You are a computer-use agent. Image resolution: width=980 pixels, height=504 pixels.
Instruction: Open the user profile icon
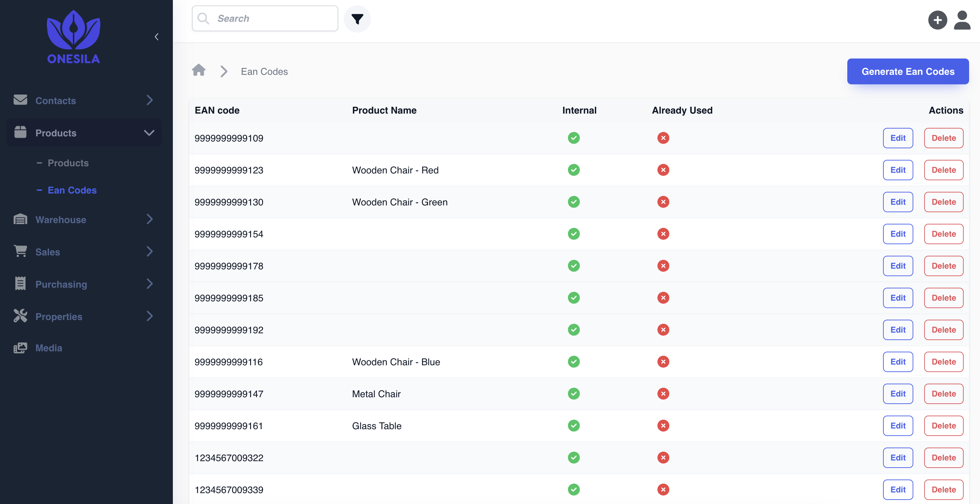click(x=962, y=20)
